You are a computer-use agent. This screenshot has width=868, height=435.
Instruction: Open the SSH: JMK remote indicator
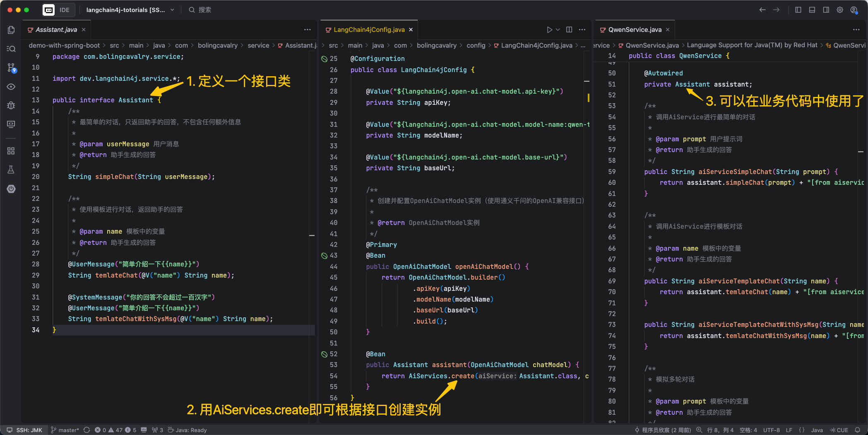[25, 430]
